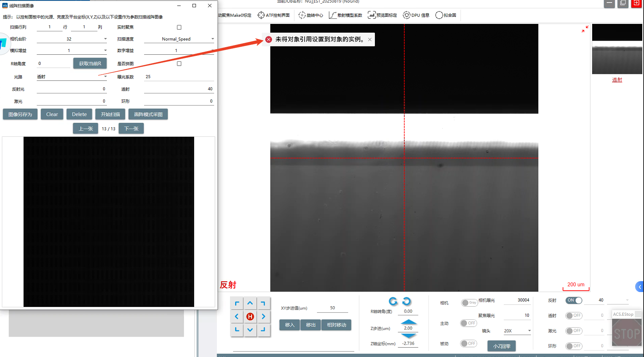644x357 pixels.
Task: Click the 开始扫描 button
Action: click(x=110, y=114)
